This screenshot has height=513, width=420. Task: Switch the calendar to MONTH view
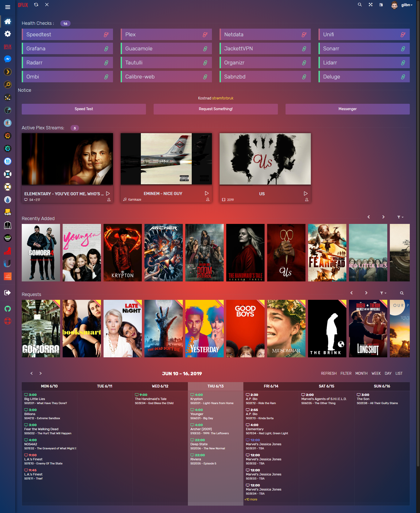tap(361, 373)
